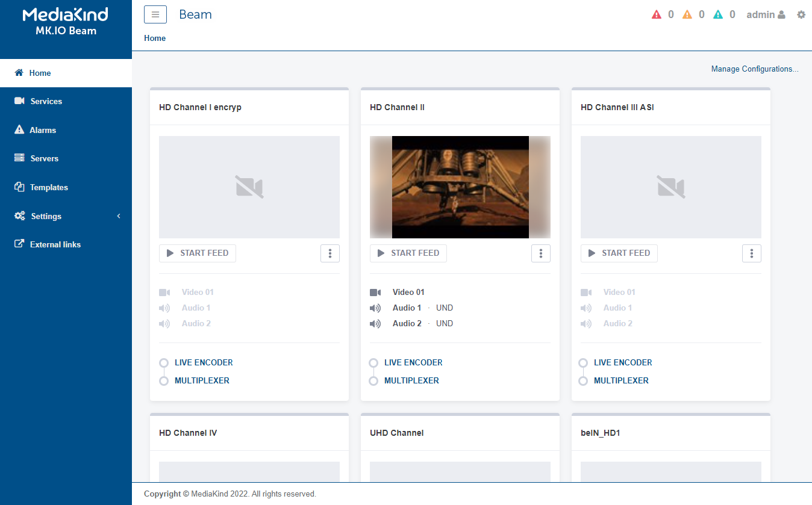Screen dimensions: 812x505
Task: Click the teal info alarm icon
Action: [x=718, y=14]
